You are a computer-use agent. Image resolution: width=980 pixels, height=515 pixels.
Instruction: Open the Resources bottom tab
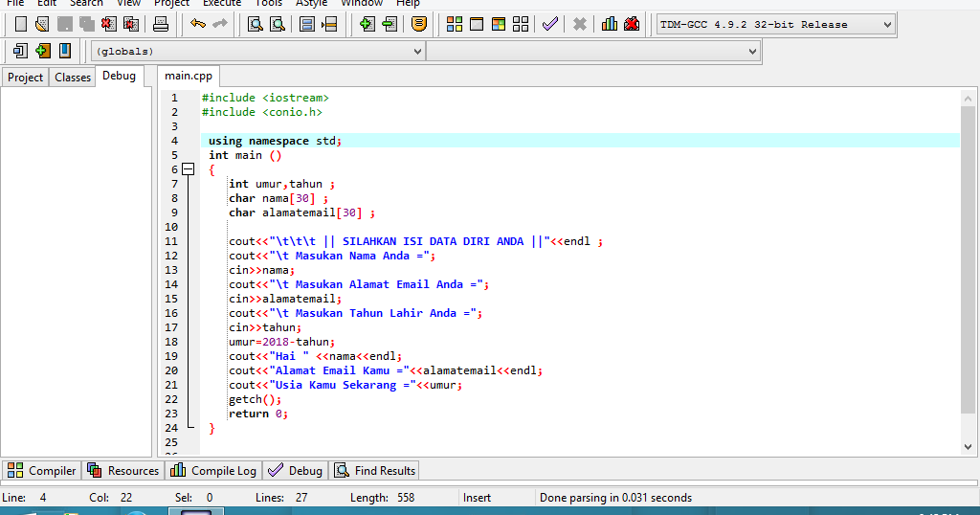pos(123,471)
